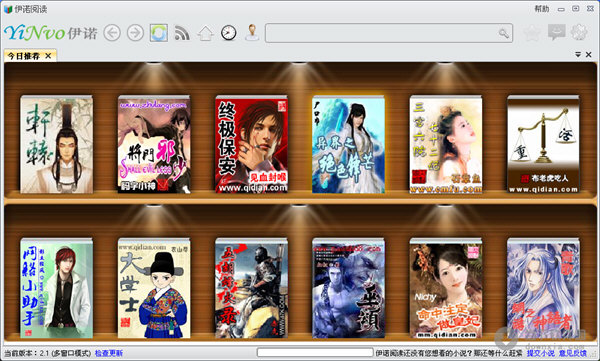
Task: Click the status bar input box
Action: coord(315,353)
